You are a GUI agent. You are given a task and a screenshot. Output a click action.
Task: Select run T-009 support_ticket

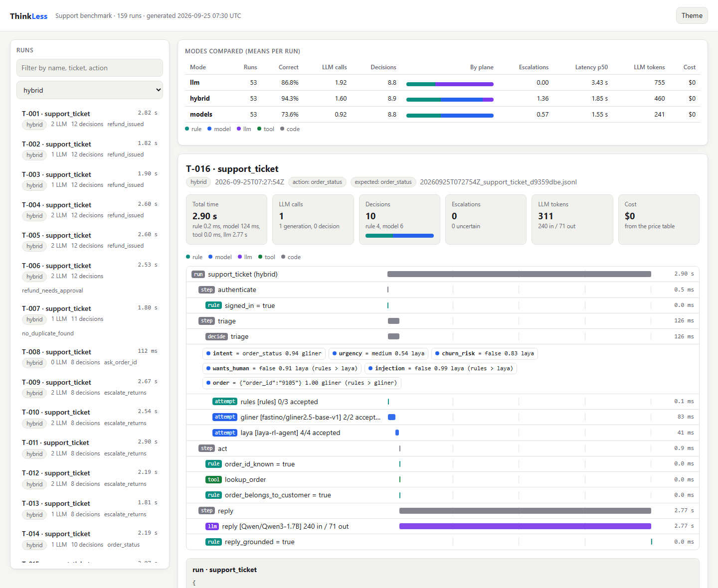90,387
